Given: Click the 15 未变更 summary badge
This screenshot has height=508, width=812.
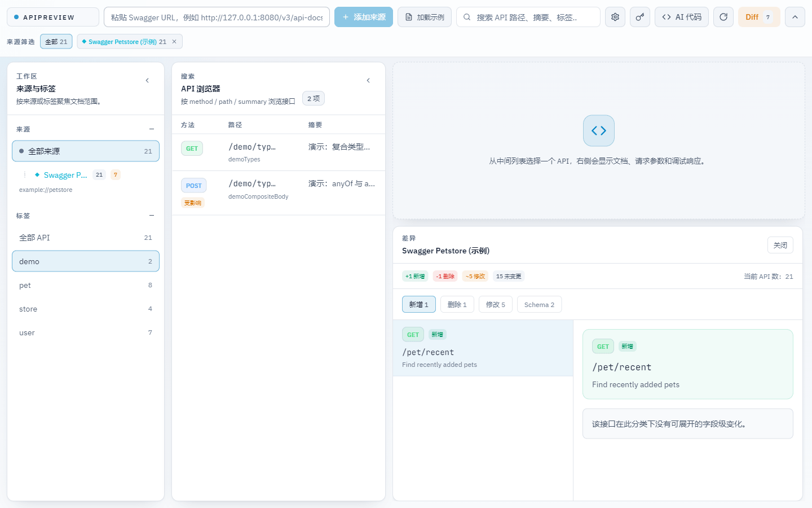Looking at the screenshot, I should [x=509, y=277].
